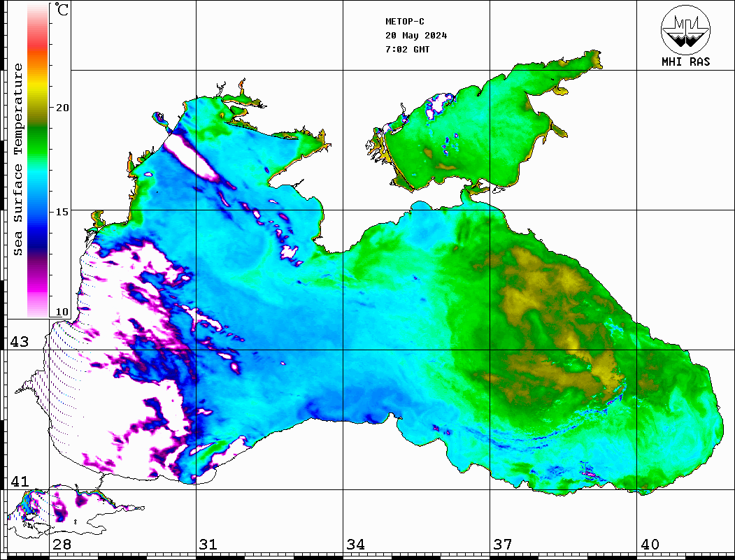Click the longitude label '28'
Screen dimensions: 735x560
click(62, 545)
